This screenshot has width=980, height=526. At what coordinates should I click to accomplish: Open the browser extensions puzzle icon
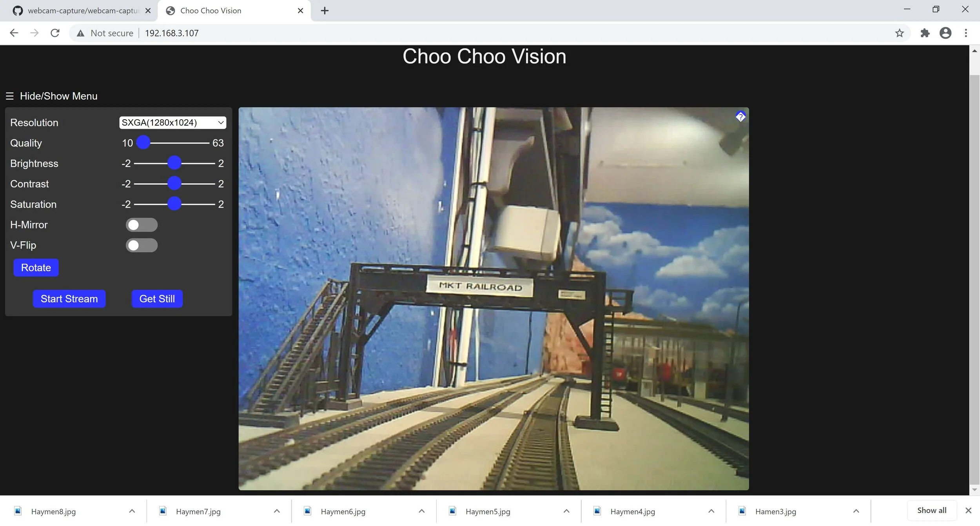[925, 33]
